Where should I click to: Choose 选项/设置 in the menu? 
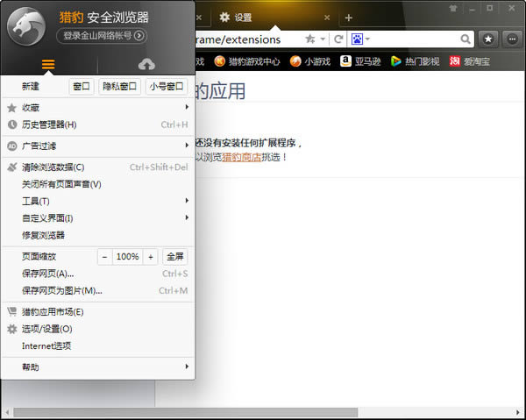pos(46,329)
